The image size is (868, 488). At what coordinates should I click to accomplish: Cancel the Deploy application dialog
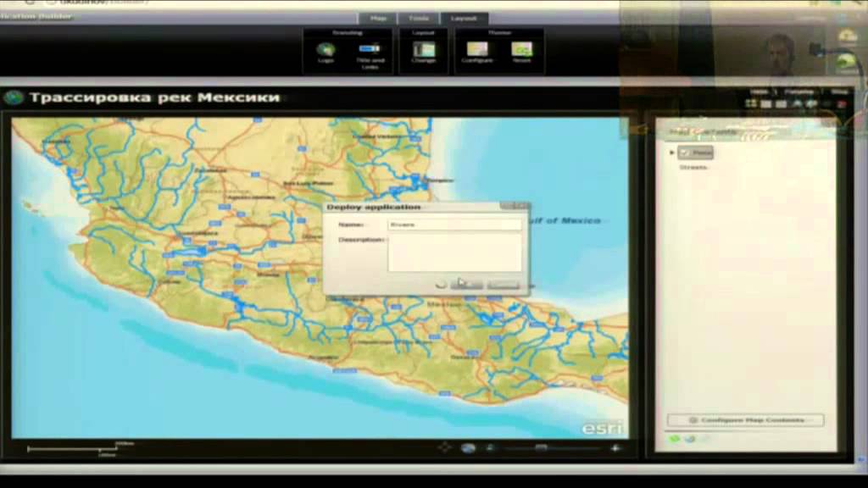click(503, 284)
